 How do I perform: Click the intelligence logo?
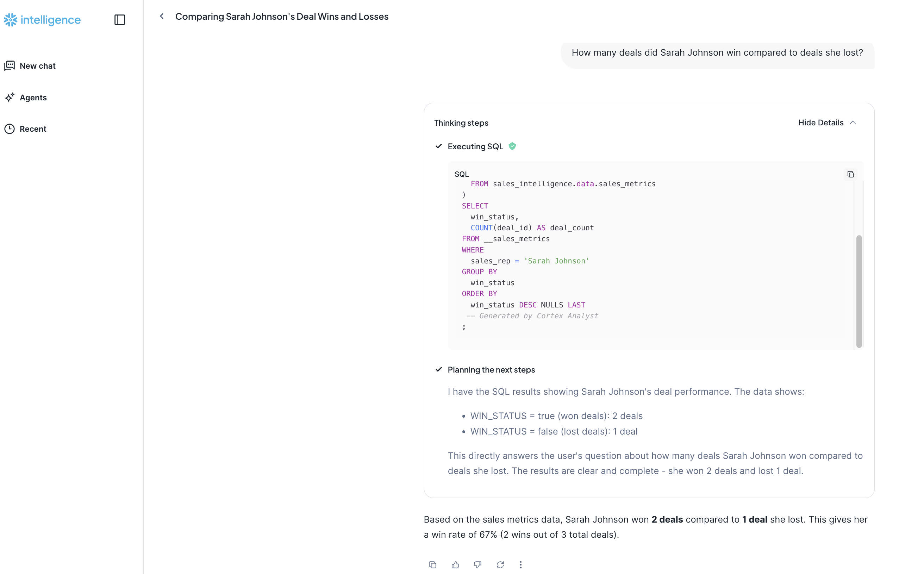pyautogui.click(x=42, y=20)
